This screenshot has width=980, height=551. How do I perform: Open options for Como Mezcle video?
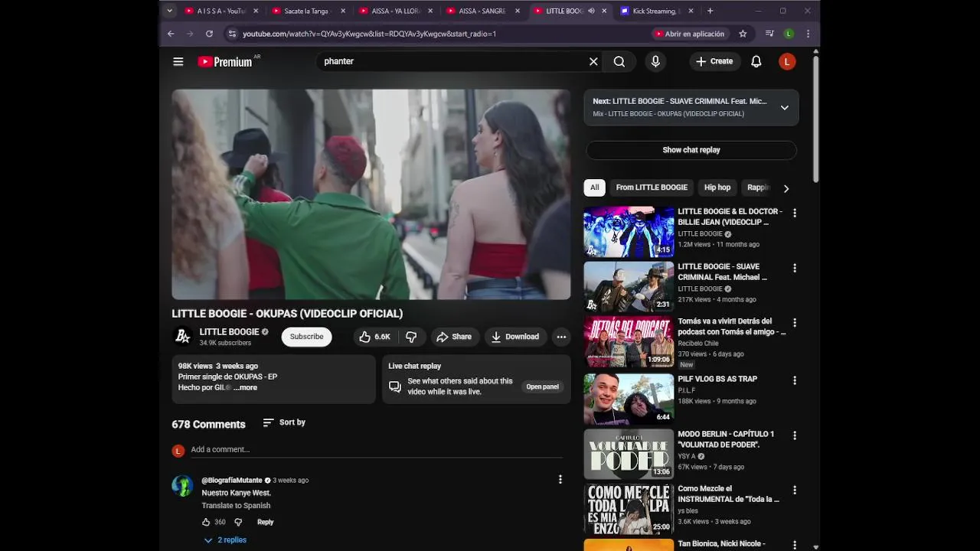795,490
